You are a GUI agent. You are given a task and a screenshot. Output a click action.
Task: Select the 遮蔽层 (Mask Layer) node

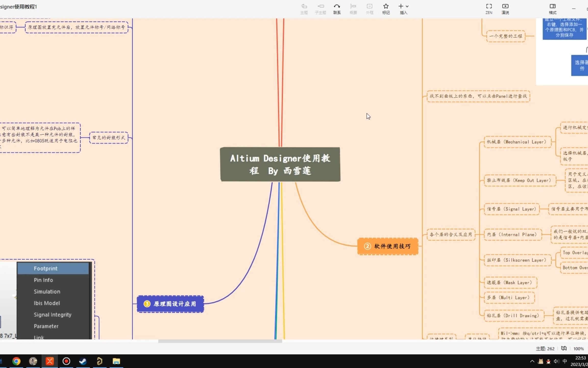[x=510, y=283]
